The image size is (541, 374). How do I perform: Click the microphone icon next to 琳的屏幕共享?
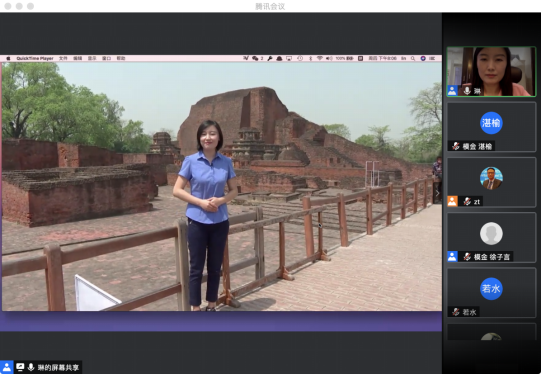pos(31,367)
